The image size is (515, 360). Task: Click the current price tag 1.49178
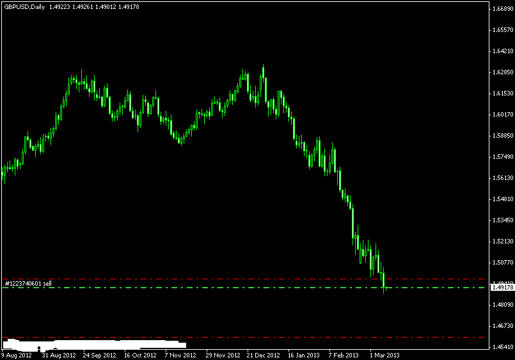point(502,287)
